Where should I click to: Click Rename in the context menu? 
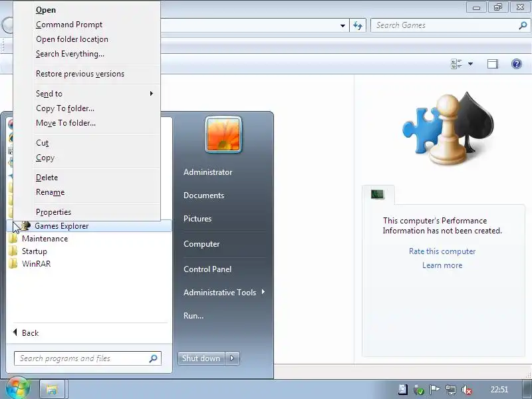pos(51,192)
